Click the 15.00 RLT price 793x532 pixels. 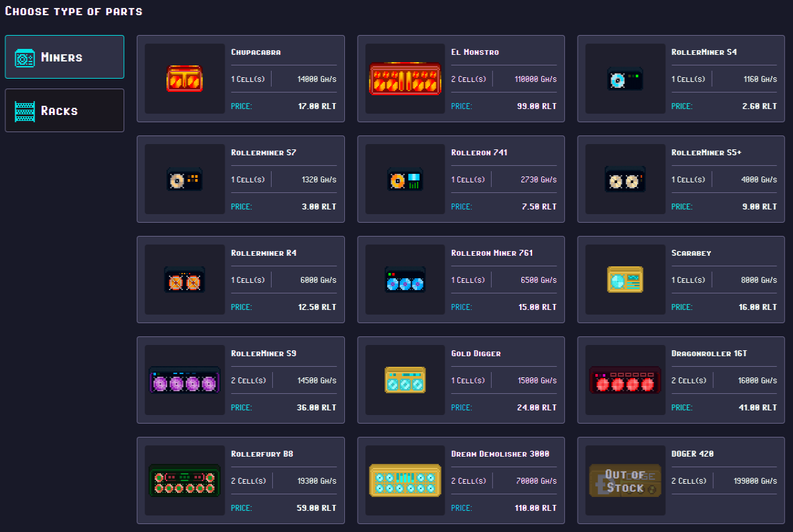[537, 307]
